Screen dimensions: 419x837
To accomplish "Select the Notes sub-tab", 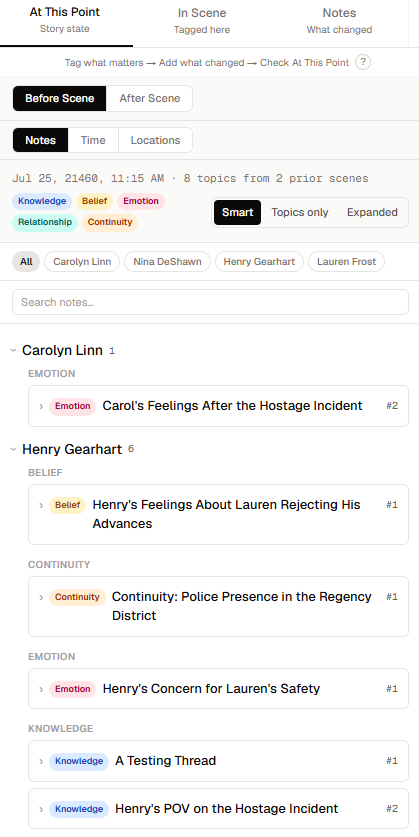I will pos(41,140).
